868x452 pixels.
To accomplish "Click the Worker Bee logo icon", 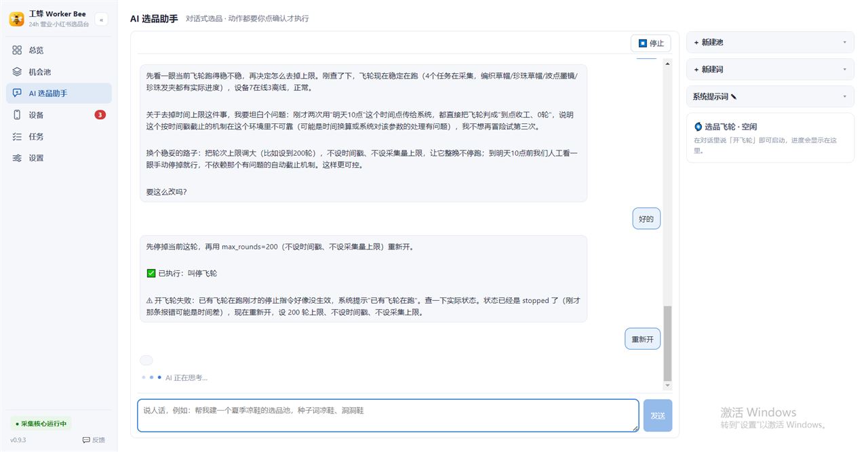I will [x=16, y=20].
